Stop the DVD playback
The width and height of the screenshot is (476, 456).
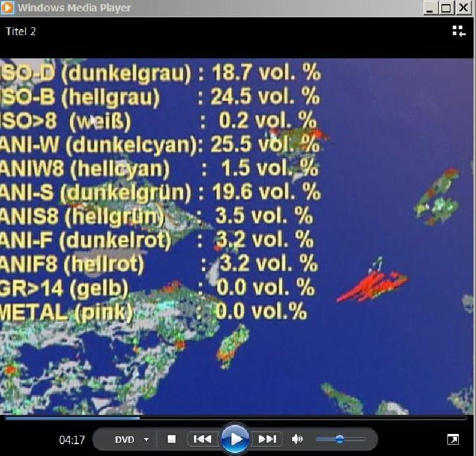(171, 439)
